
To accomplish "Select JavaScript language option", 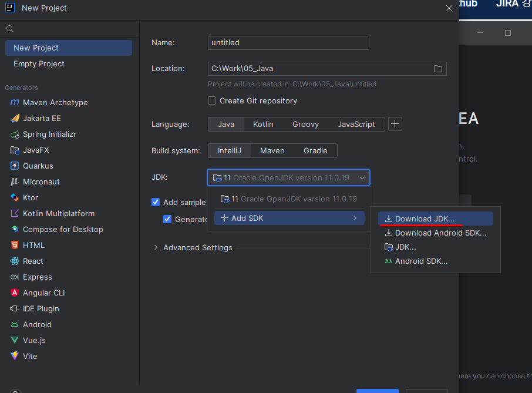I will [356, 124].
